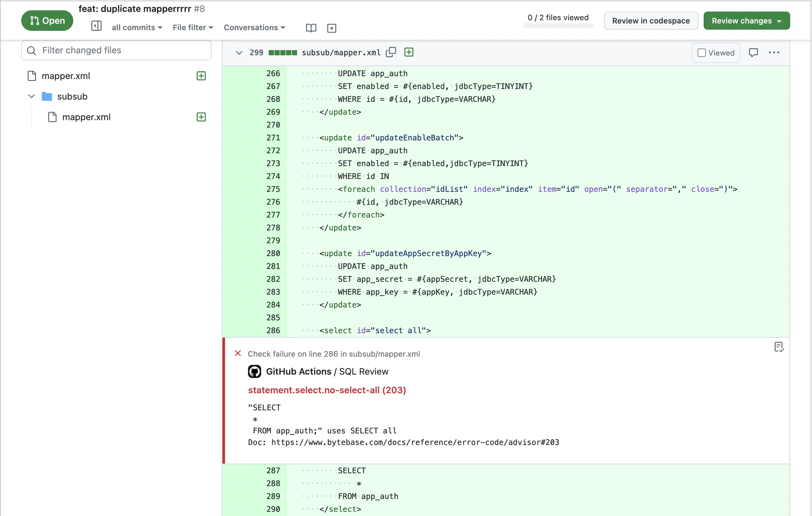Open the all commits dropdown
The width and height of the screenshot is (812, 516).
pos(137,28)
